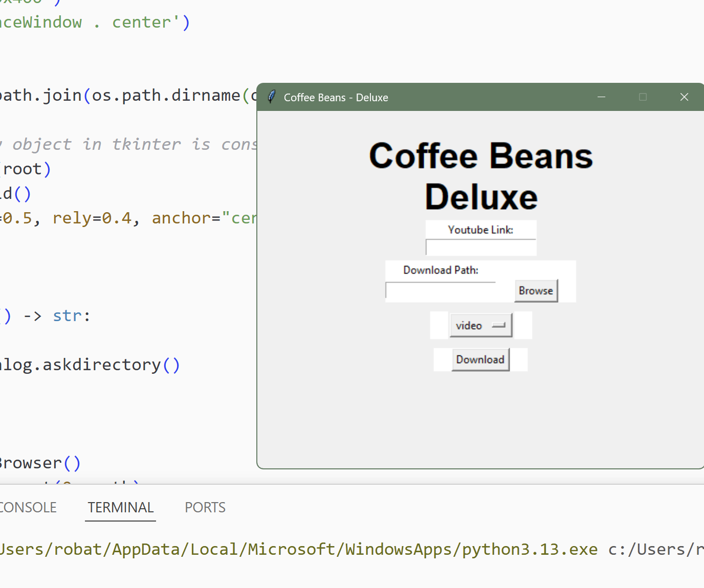The height and width of the screenshot is (588, 704).
Task: Open the video format dropdown menu
Action: tap(480, 325)
